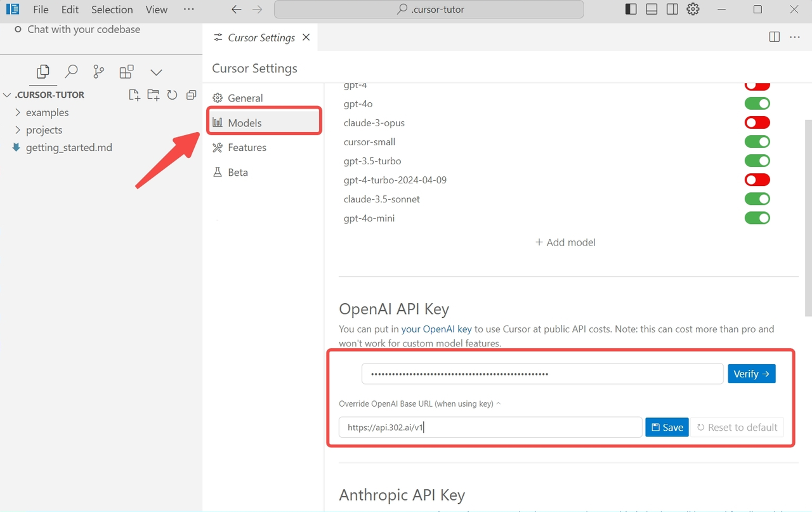Close the Cursor Settings tab

point(306,37)
